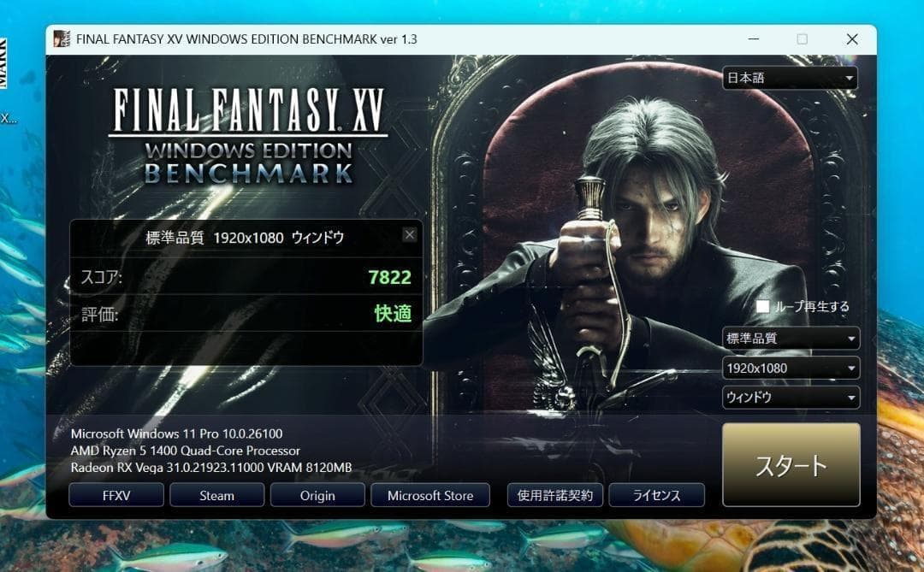Click the app icon in the title bar
The height and width of the screenshot is (572, 924).
62,39
